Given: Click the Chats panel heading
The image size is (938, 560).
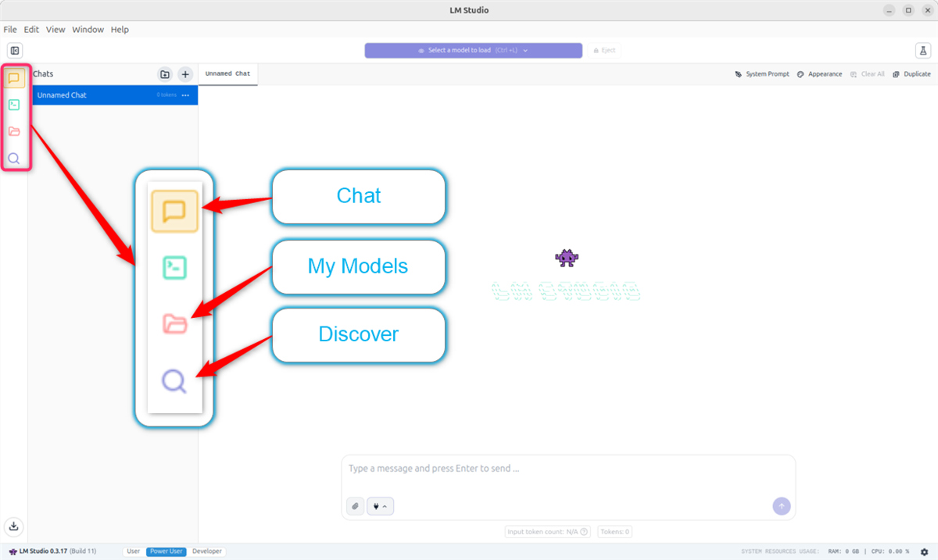Looking at the screenshot, I should coord(43,74).
